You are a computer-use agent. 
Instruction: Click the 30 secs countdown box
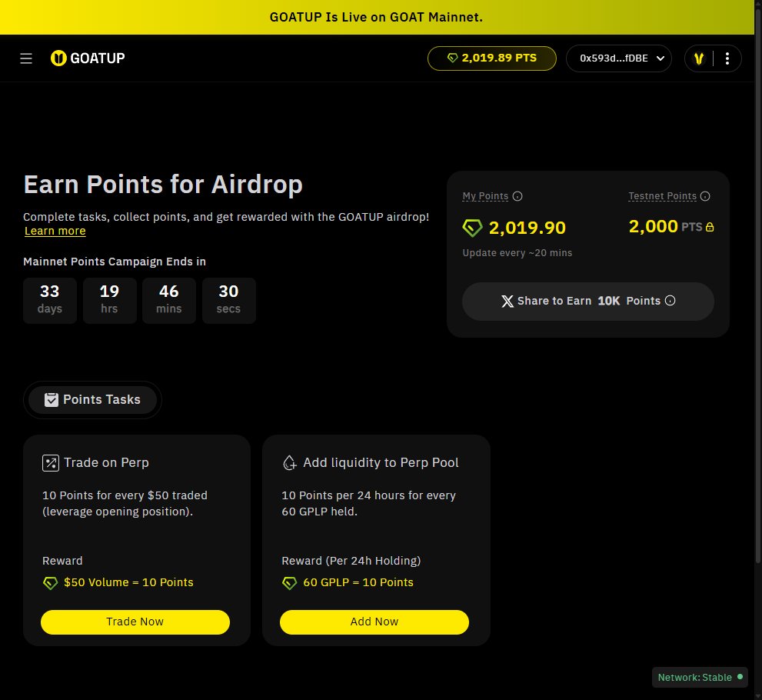click(229, 301)
